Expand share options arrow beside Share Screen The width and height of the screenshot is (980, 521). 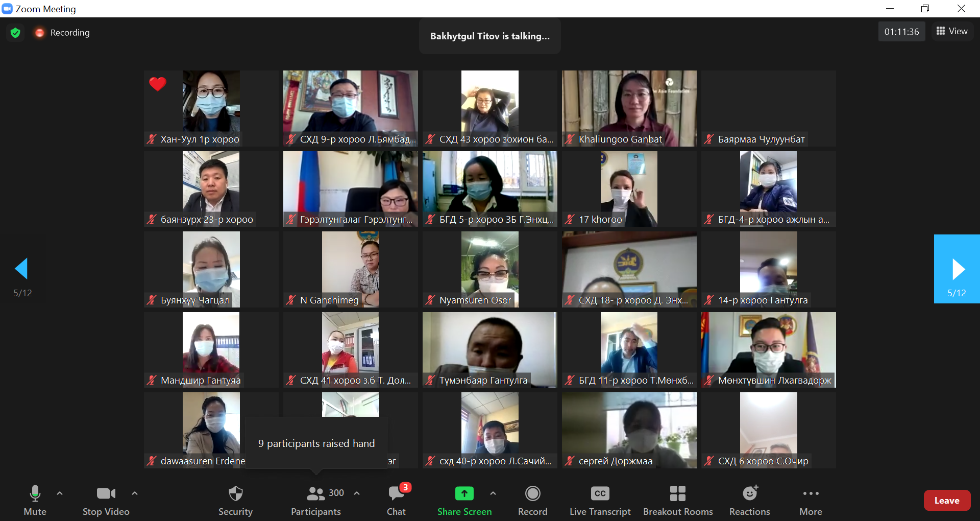coord(493,493)
